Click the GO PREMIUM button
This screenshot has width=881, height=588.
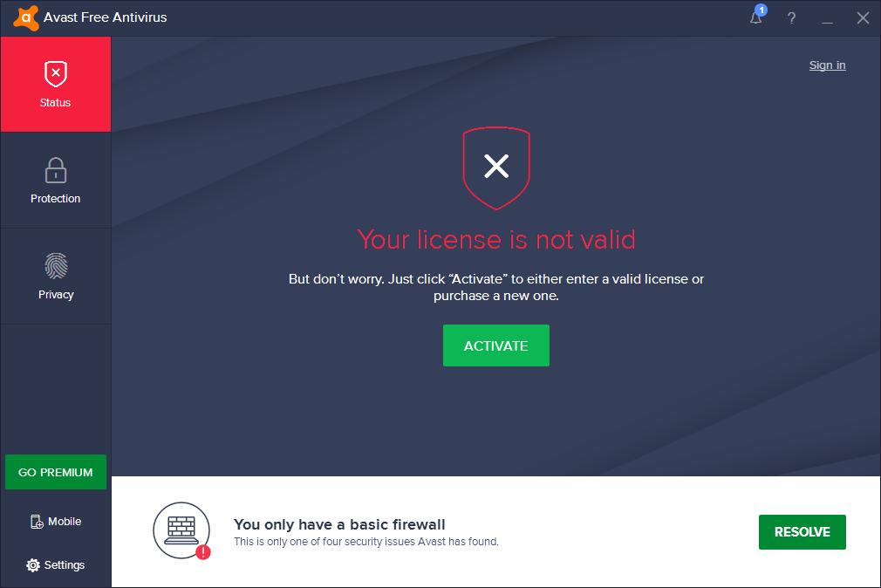56,472
